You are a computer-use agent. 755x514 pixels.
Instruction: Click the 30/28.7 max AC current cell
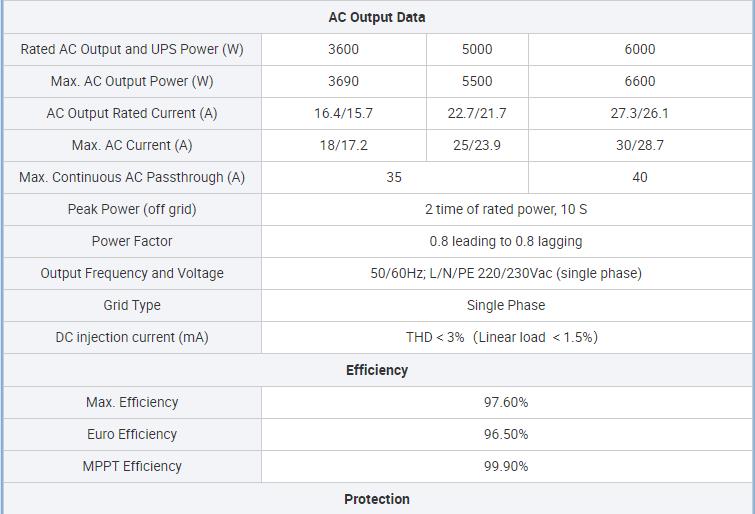tap(639, 145)
